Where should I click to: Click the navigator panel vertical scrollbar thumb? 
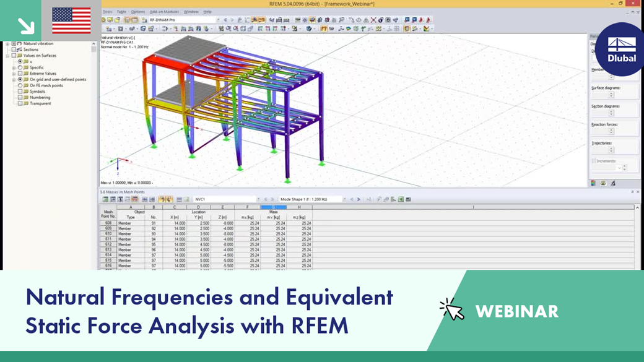click(x=94, y=49)
